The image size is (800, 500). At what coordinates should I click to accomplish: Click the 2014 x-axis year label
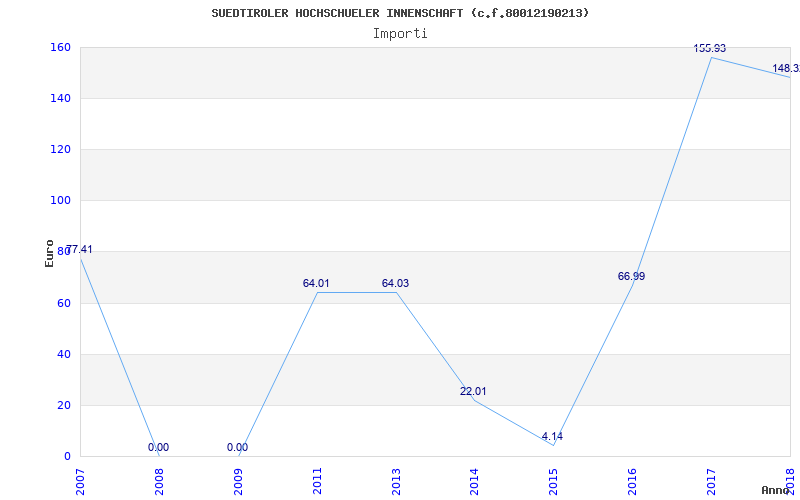coord(474,482)
